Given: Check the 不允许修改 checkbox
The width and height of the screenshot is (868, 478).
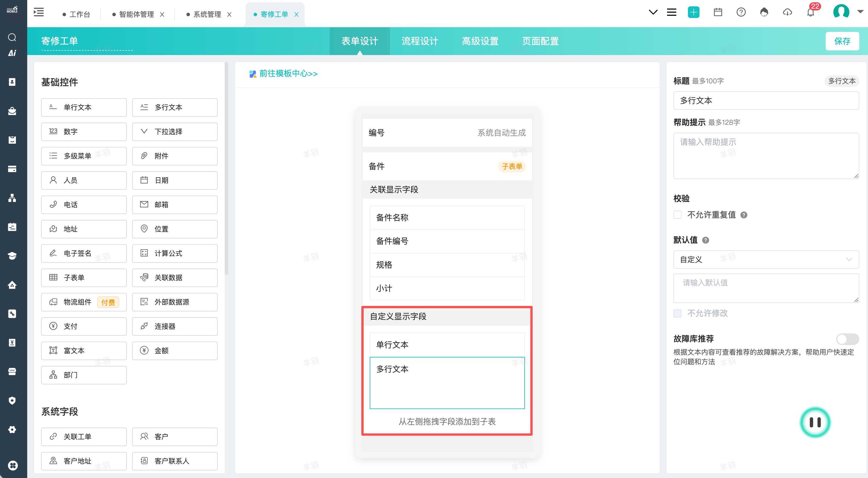Looking at the screenshot, I should 677,313.
